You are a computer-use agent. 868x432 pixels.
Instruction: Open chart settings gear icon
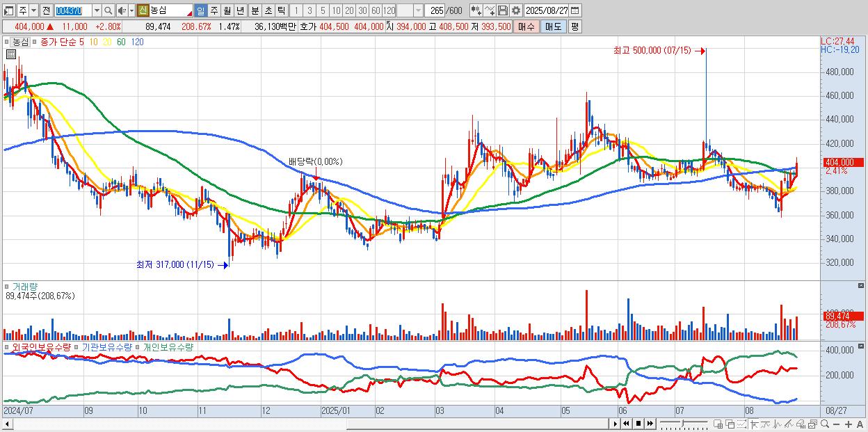[515, 10]
